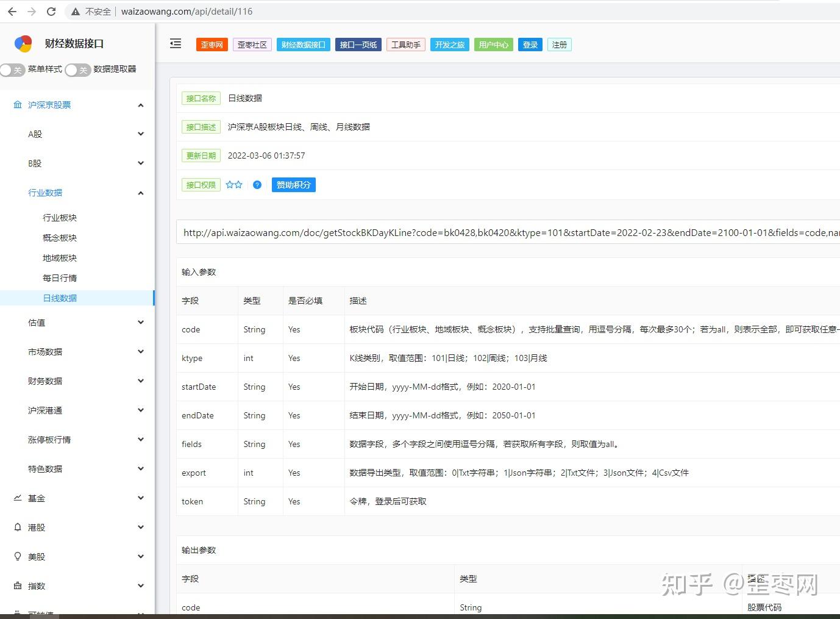
Task: Expand the A股 menu in sidebar
Action: coord(141,134)
